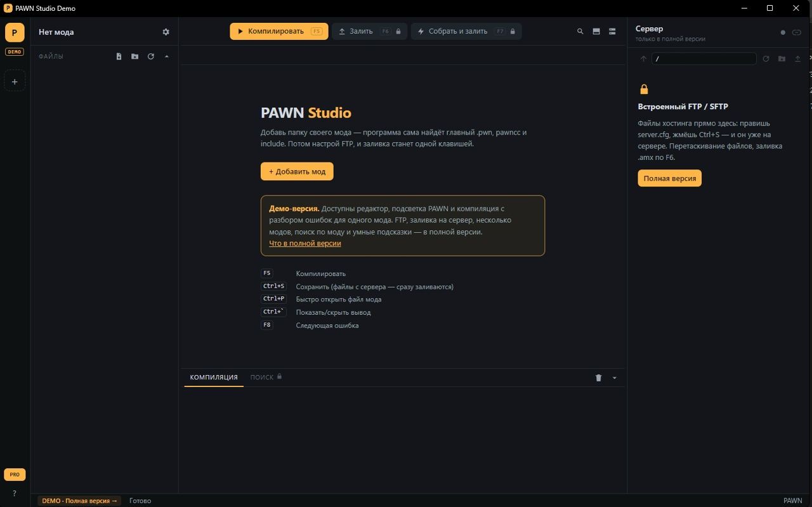
Task: Click the lock icon on Собрать и залить
Action: [513, 31]
